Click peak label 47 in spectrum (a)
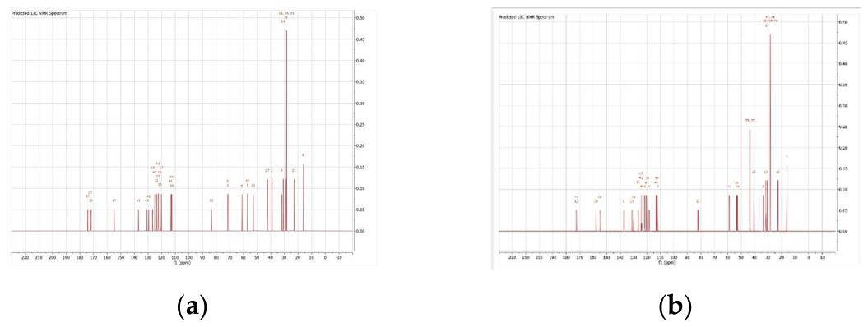This screenshot has width=868, height=327. tap(114, 200)
